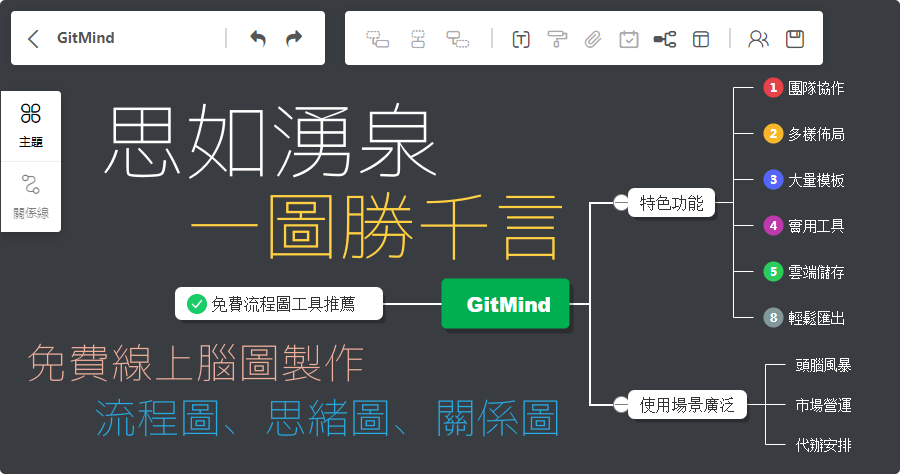Screen dimensions: 900x474
Task: Collapse the 特色功能 branch
Action: click(x=620, y=203)
